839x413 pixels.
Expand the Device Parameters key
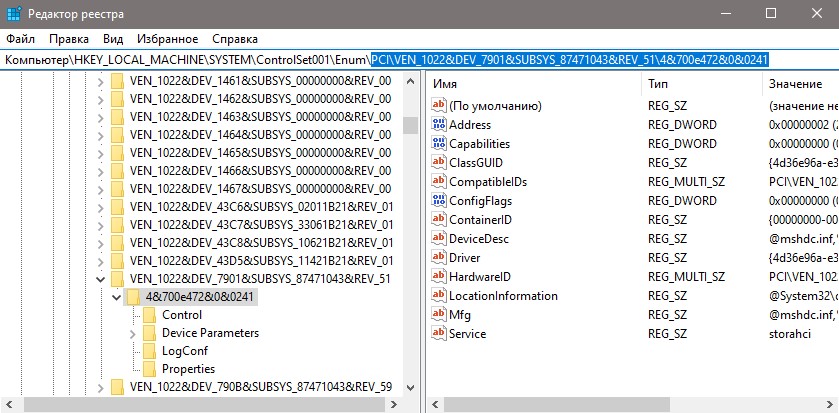(133, 334)
